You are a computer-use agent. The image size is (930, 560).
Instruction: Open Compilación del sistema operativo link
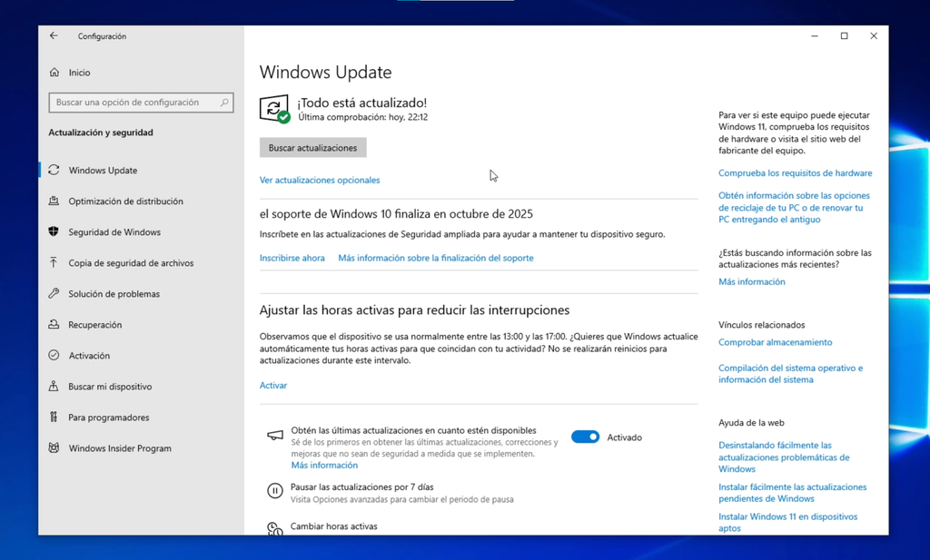791,373
